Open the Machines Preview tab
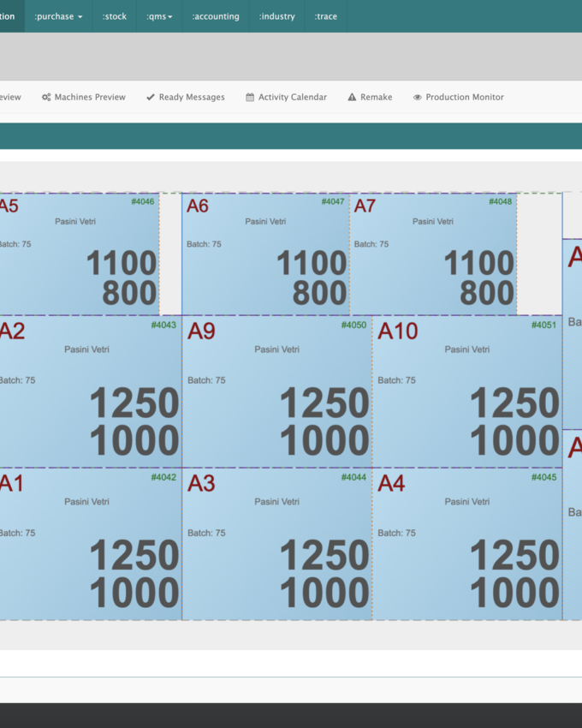The height and width of the screenshot is (728, 582). [x=84, y=97]
